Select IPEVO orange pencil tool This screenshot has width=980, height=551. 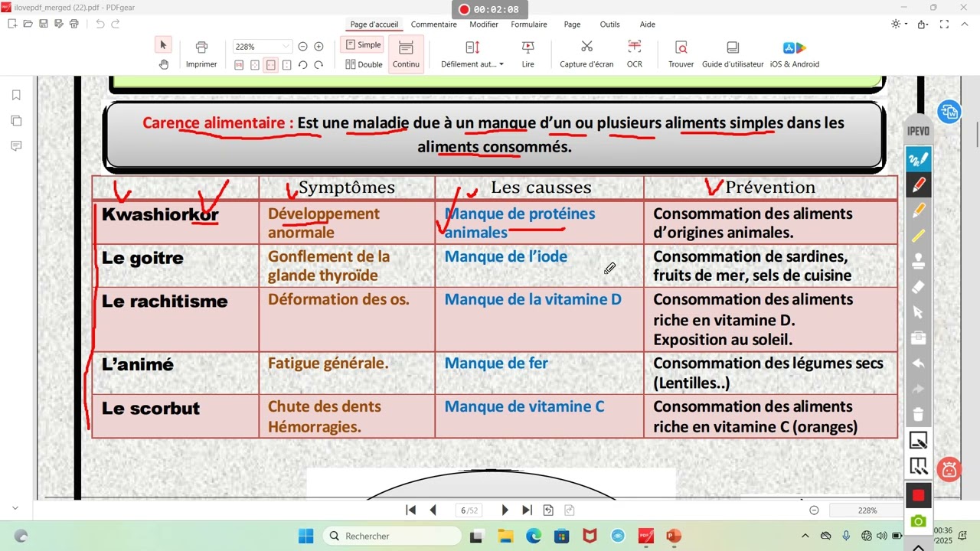tap(918, 210)
